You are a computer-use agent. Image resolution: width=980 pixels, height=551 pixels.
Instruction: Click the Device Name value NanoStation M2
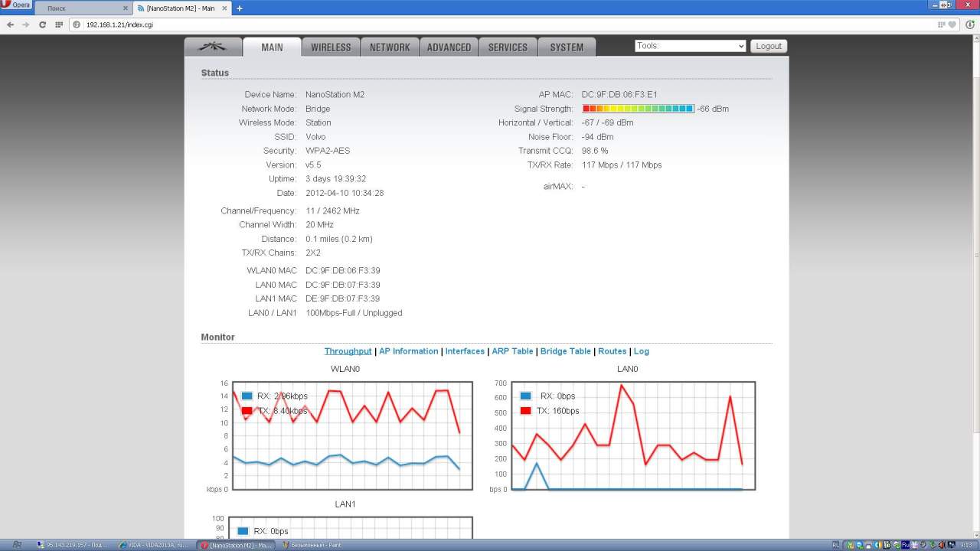tap(335, 95)
